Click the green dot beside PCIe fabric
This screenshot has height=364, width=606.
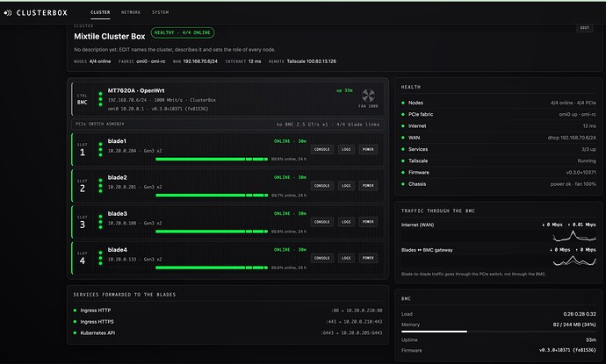coord(403,115)
